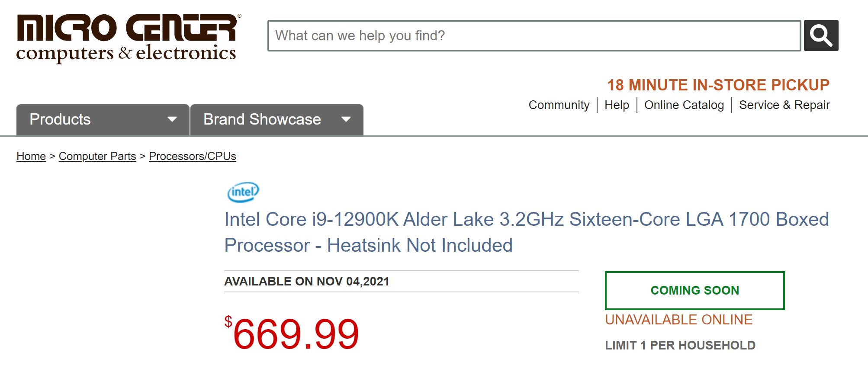Open the Brand Showcase menu
Image resolution: width=868 pixels, height=391 pixels.
[x=262, y=119]
